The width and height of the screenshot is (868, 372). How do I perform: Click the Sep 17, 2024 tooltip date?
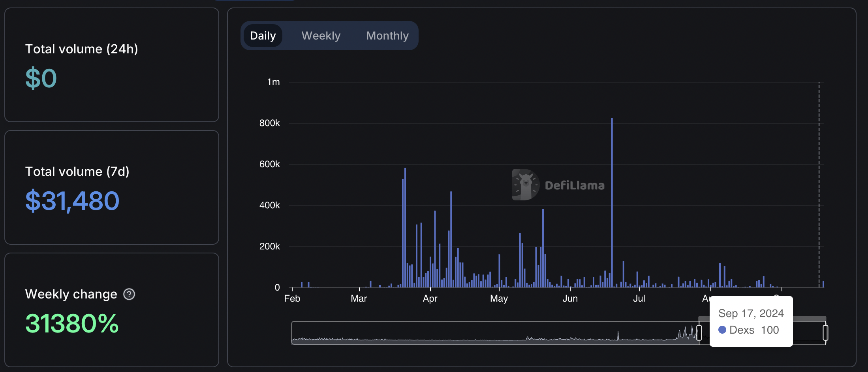point(751,313)
